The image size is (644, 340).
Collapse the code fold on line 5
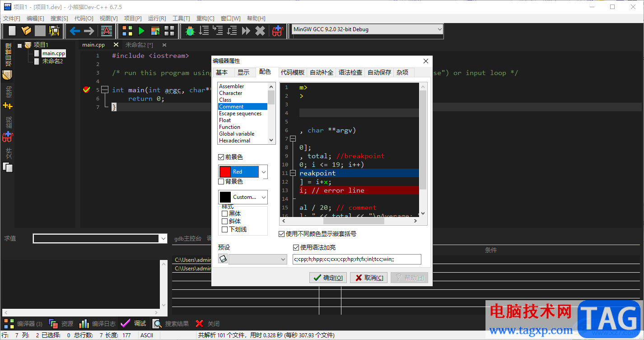(x=104, y=90)
